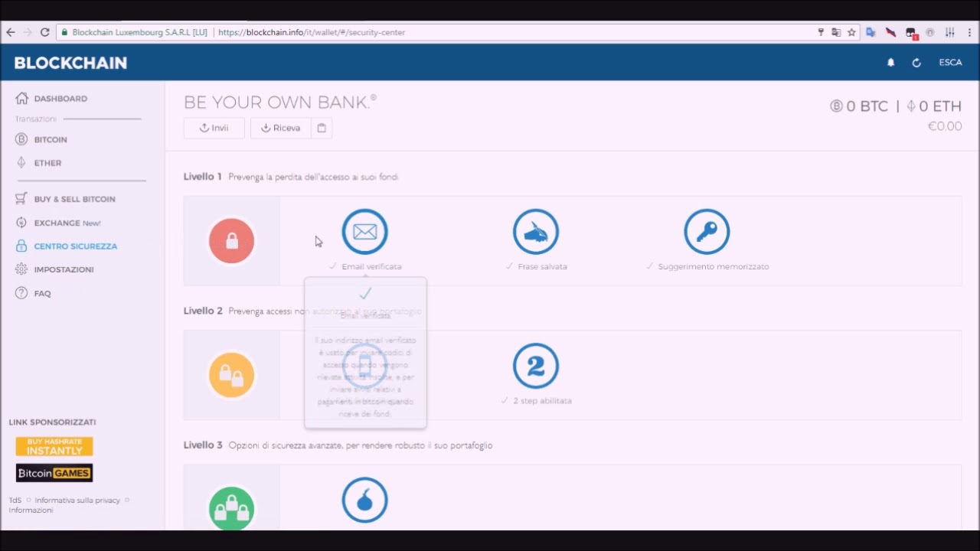Click the 2 step abilitata label

(542, 400)
